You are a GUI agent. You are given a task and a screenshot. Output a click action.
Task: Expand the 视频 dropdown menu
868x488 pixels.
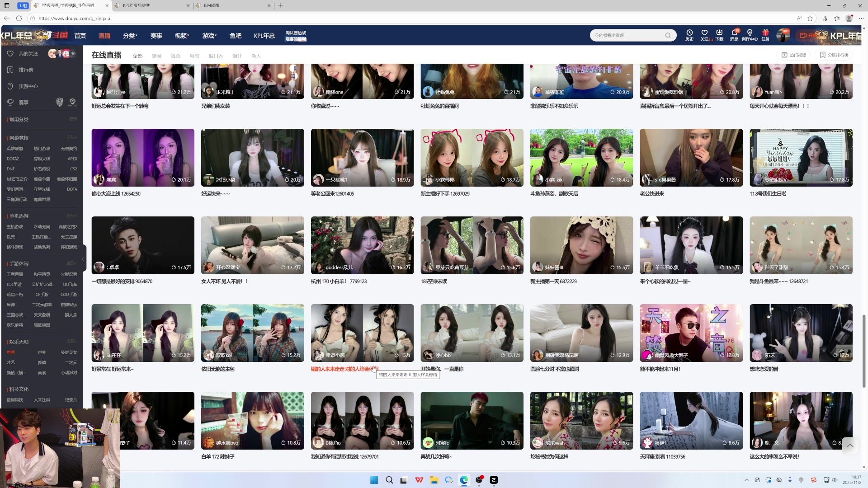pos(182,36)
